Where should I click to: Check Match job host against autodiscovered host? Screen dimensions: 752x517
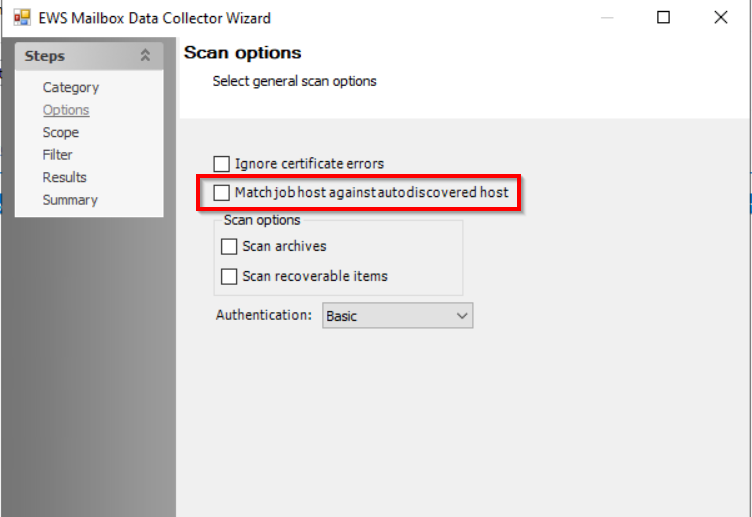[222, 191]
